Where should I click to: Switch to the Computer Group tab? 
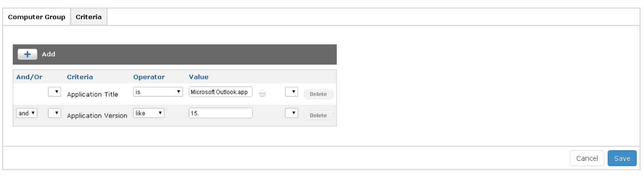pyautogui.click(x=37, y=17)
